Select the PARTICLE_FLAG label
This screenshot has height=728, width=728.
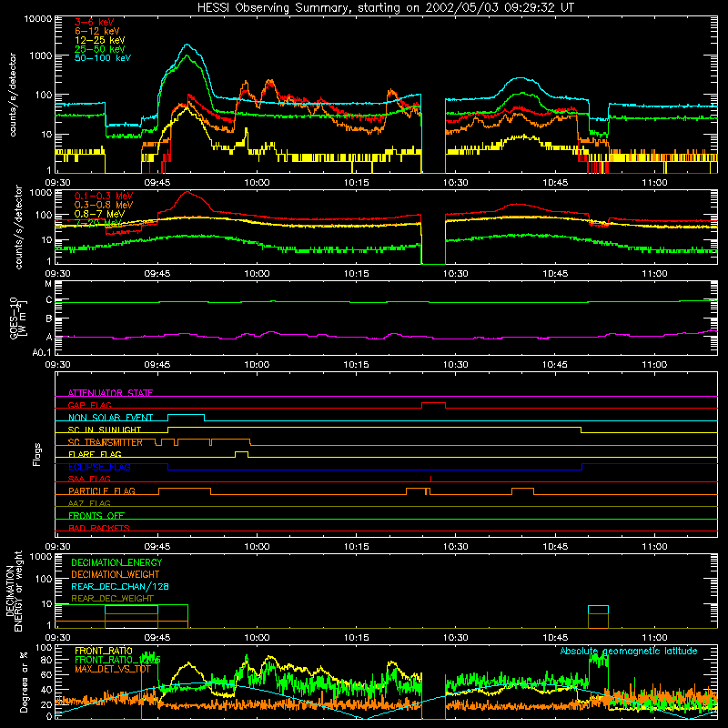point(102,490)
